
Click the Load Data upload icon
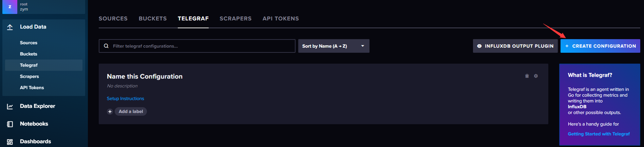pos(10,27)
